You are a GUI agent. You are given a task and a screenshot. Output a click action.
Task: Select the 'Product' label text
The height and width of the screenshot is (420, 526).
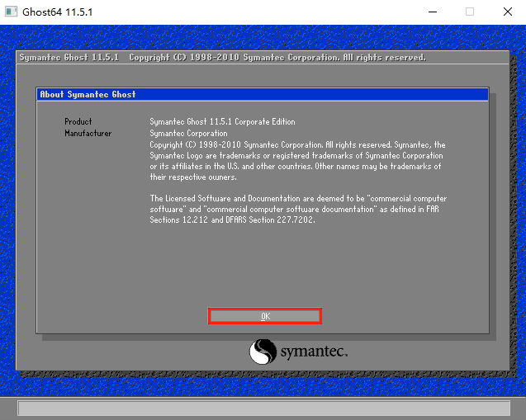coord(78,121)
